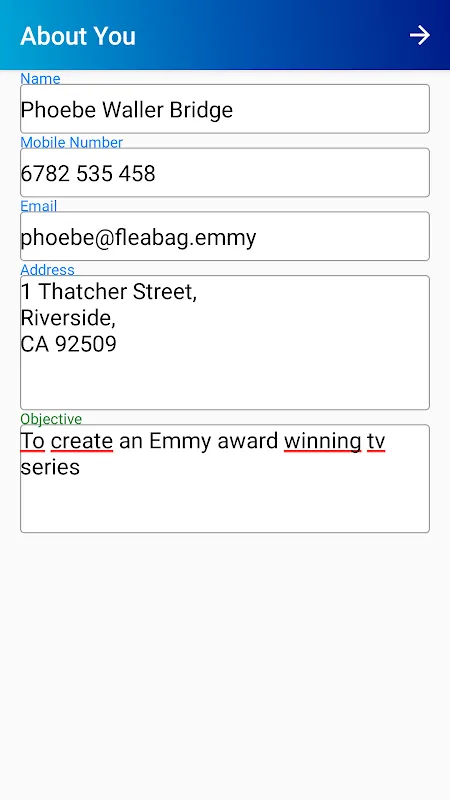Place cursor on "CA 92509" line
The width and height of the screenshot is (450, 800).
[68, 344]
